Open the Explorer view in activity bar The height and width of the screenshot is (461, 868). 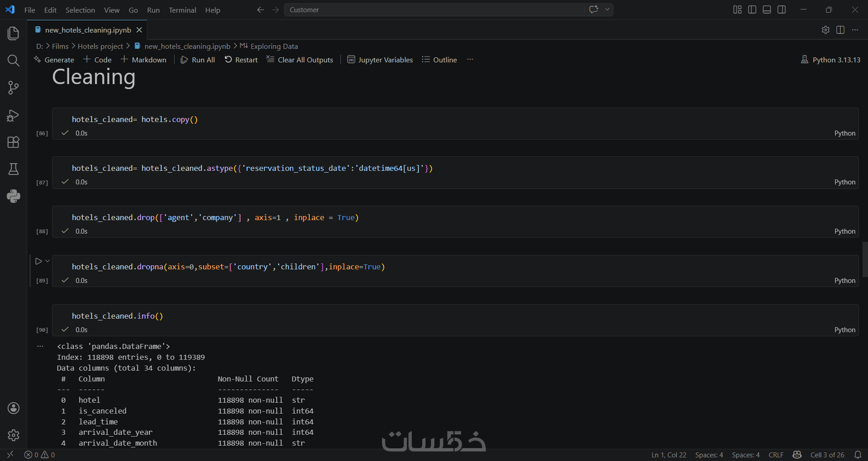[14, 33]
